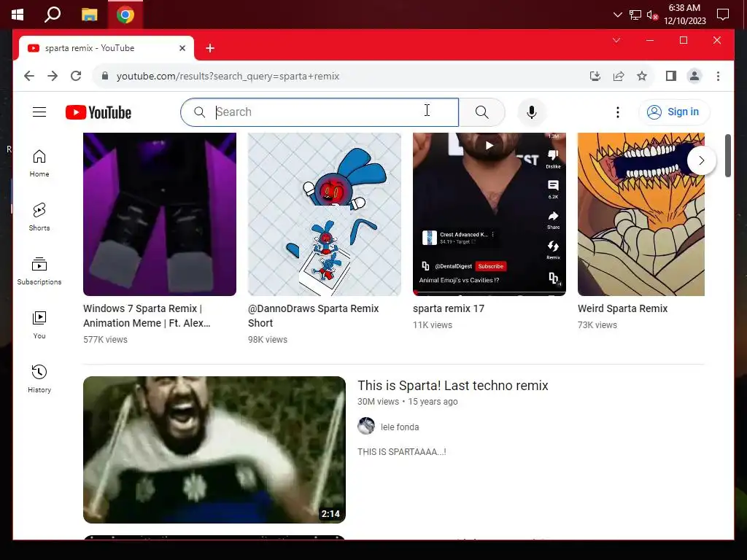Open the DannoDraws Sparta Remix Short thumbnail
This screenshot has width=747, height=560.
click(325, 214)
